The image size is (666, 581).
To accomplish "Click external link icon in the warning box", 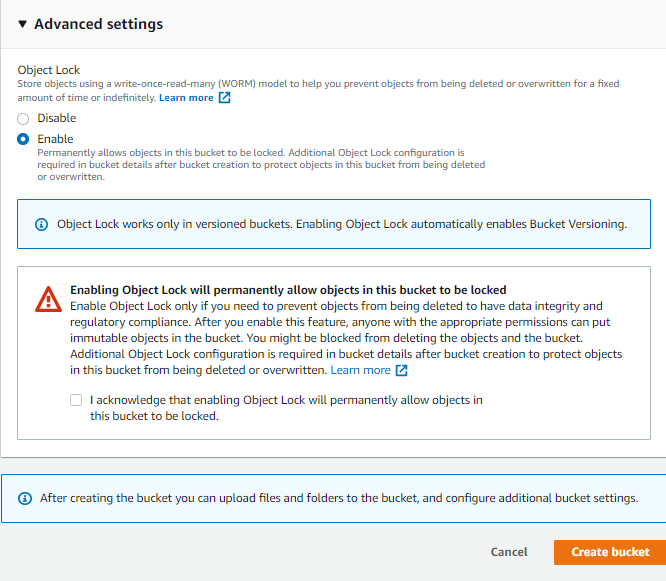I will (402, 370).
